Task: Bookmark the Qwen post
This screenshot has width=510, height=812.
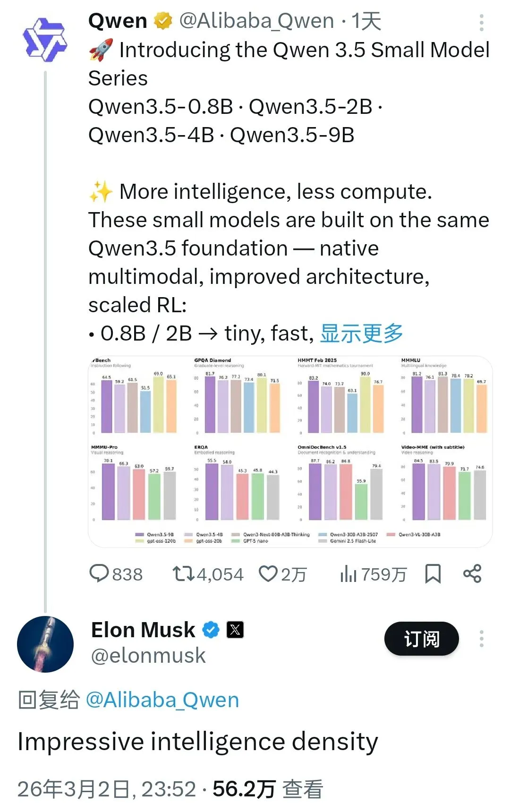Action: (x=433, y=574)
